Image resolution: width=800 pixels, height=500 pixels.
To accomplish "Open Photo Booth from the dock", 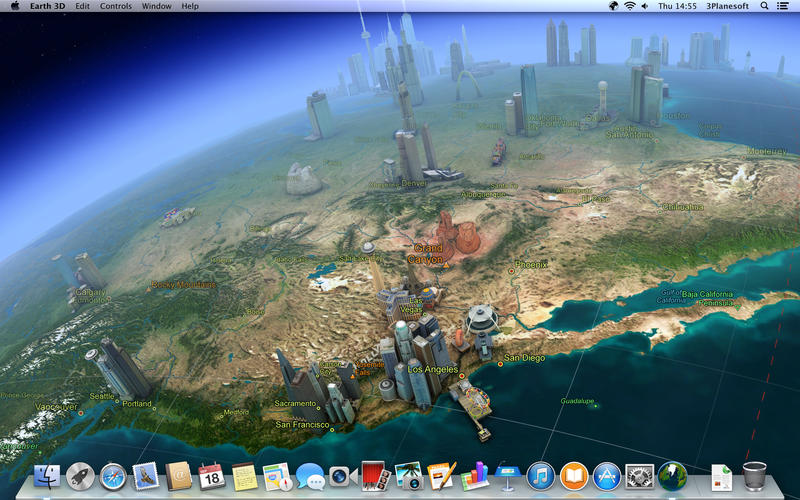I will [374, 476].
